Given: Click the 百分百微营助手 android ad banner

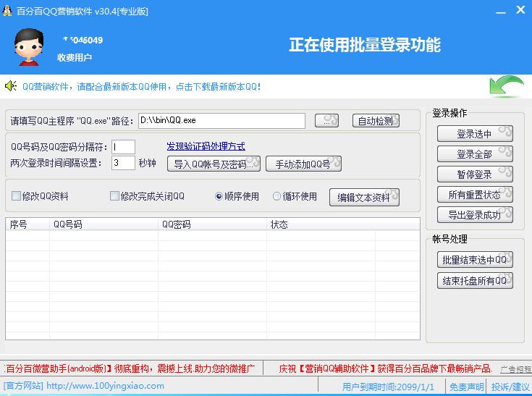Looking at the screenshot, I should (x=130, y=368).
